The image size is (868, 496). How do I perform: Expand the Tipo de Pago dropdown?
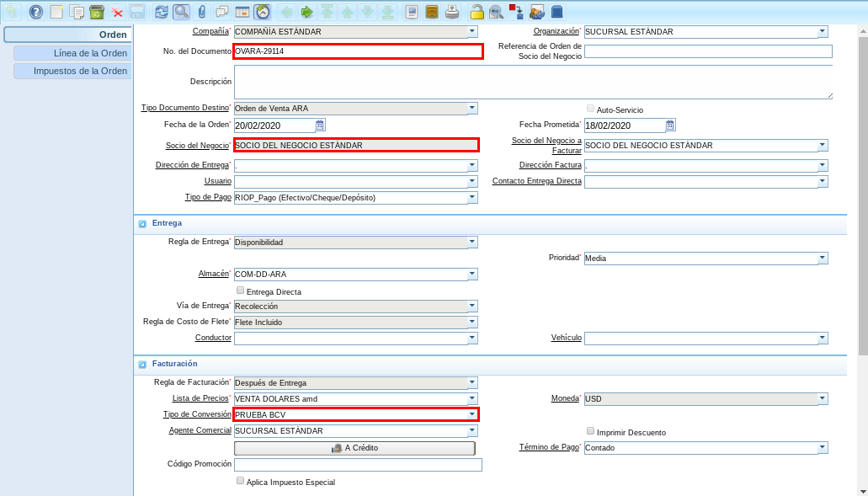472,198
